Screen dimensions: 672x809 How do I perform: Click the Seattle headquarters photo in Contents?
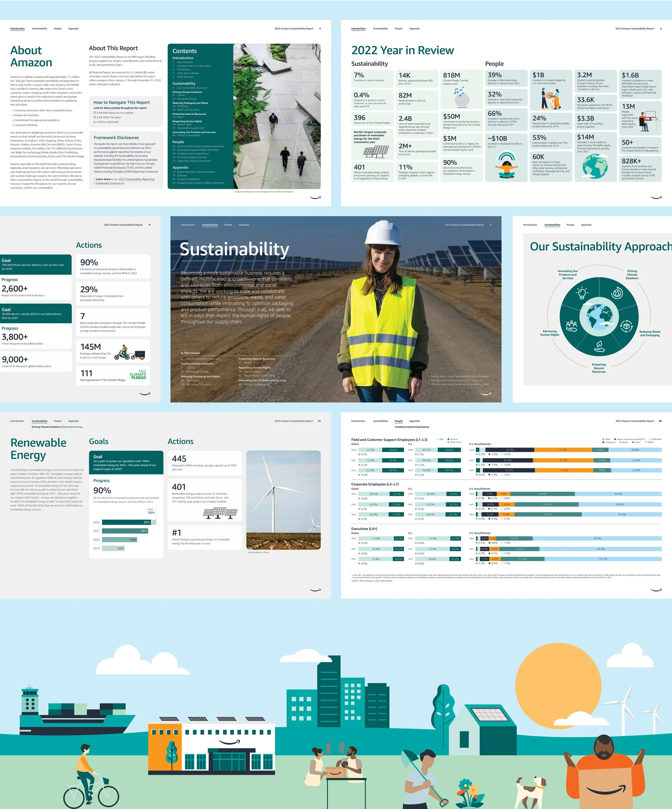[277, 116]
